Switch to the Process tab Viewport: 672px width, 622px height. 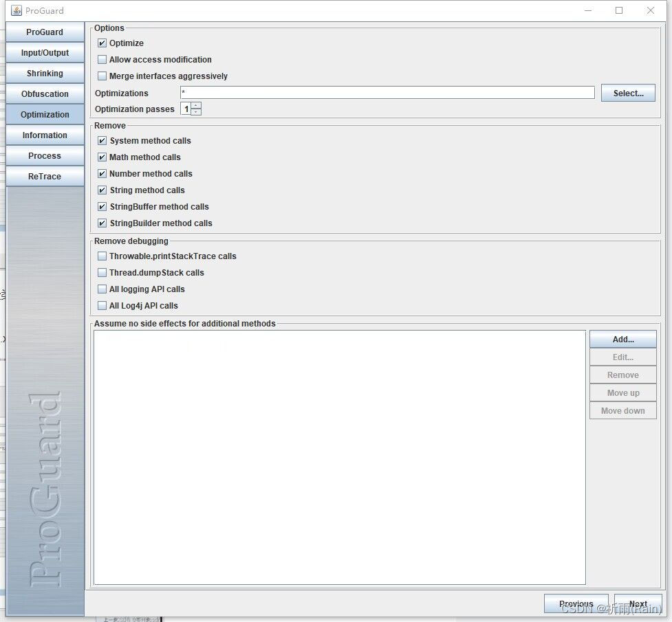point(45,155)
